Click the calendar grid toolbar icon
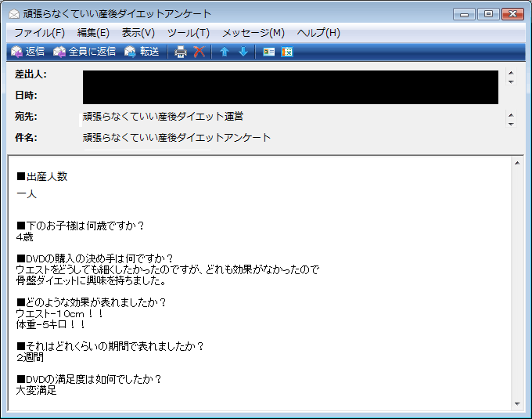 287,52
